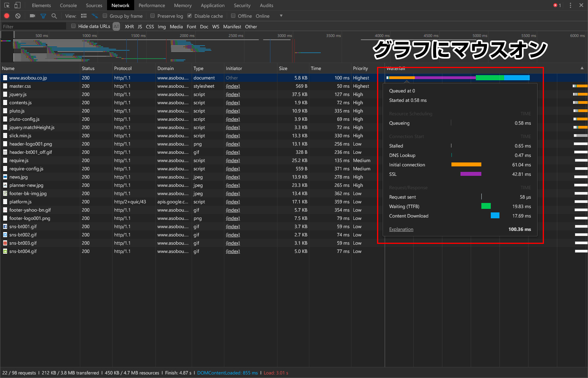Click the green Waiting (TTFB) bar
This screenshot has height=378, width=588.
click(486, 206)
